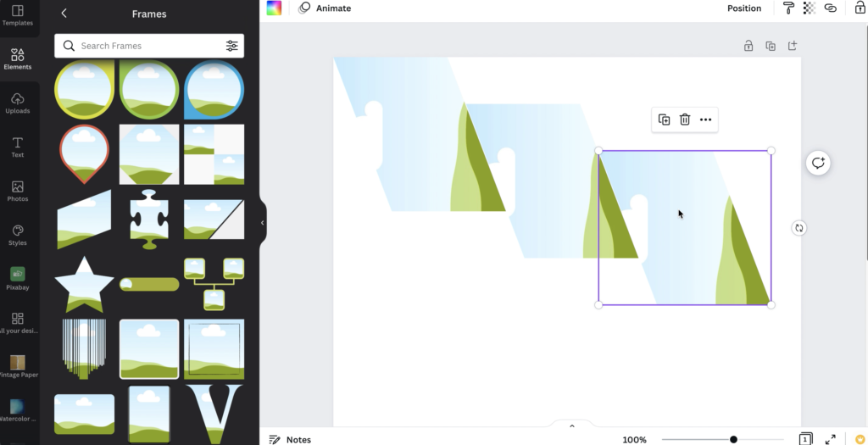Select the vertical stripes frame
The width and height of the screenshot is (868, 445).
pos(84,349)
